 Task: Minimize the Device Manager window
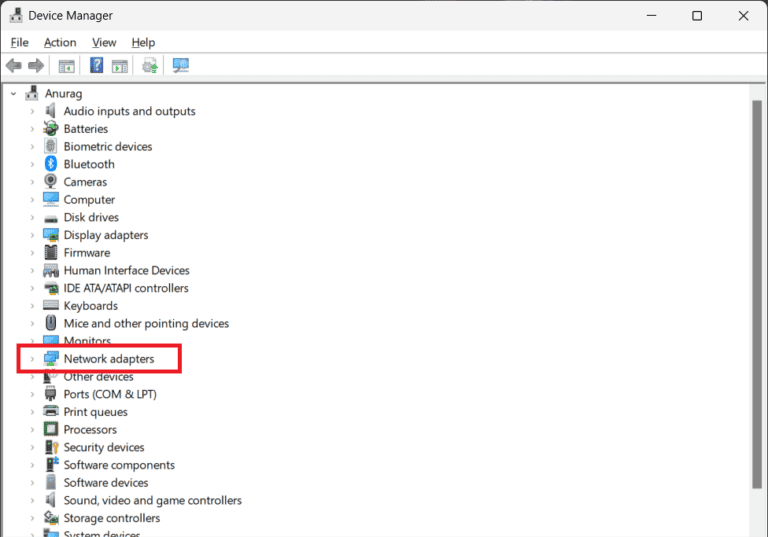coord(651,16)
